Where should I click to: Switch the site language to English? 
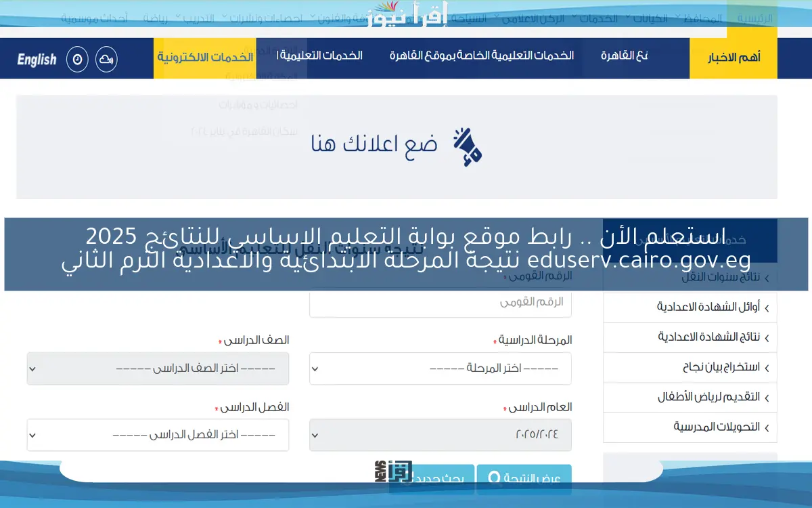(37, 60)
